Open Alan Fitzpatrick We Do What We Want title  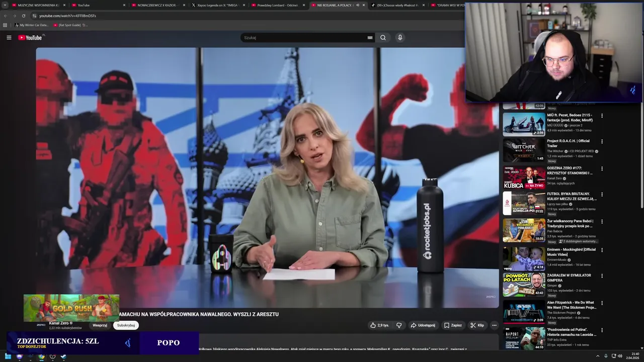pyautogui.click(x=572, y=305)
